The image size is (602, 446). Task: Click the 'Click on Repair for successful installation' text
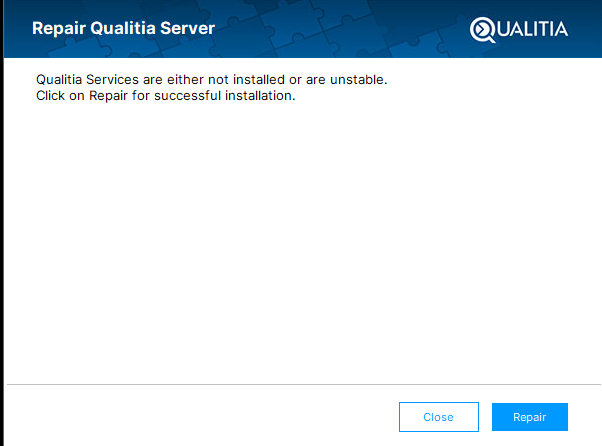coord(166,96)
